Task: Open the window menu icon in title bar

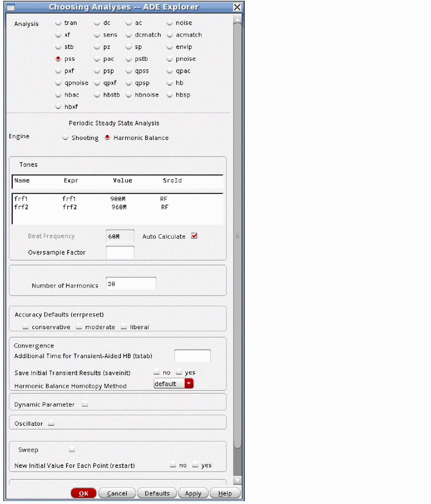Action: click(11, 7)
